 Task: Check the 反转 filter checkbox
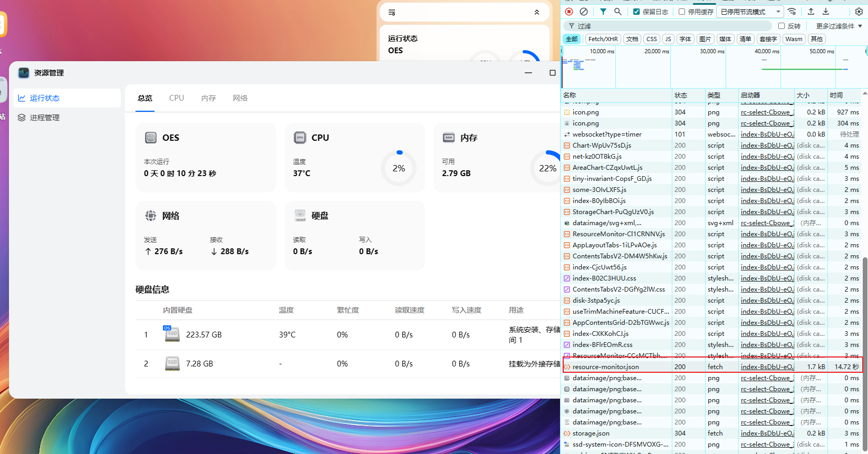tap(782, 26)
